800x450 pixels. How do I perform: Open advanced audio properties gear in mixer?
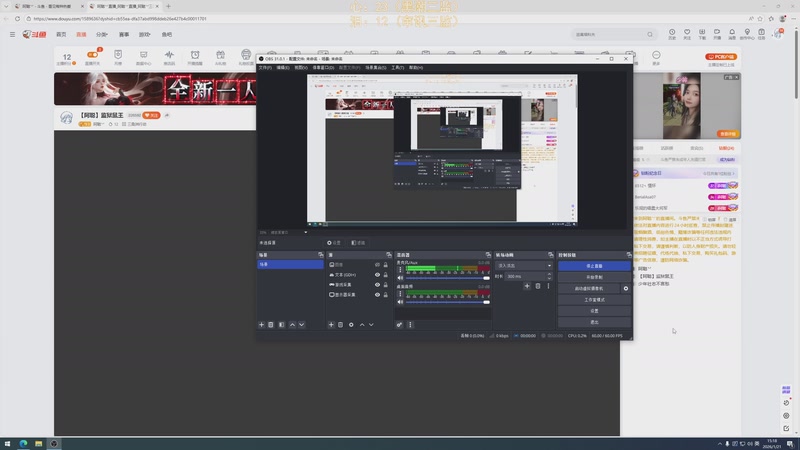coord(399,324)
